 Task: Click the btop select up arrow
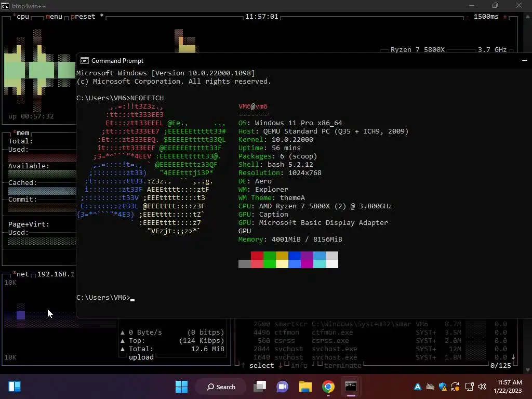243,365
